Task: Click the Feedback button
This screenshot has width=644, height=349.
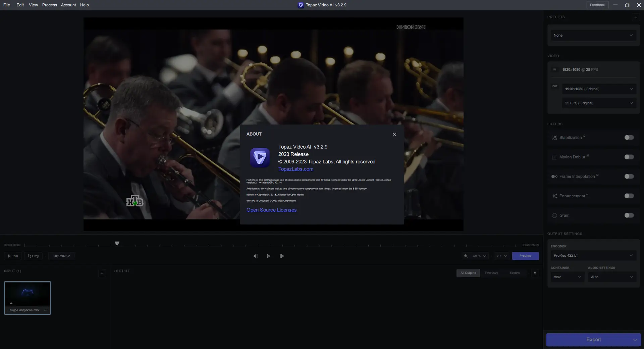Action: (x=597, y=5)
